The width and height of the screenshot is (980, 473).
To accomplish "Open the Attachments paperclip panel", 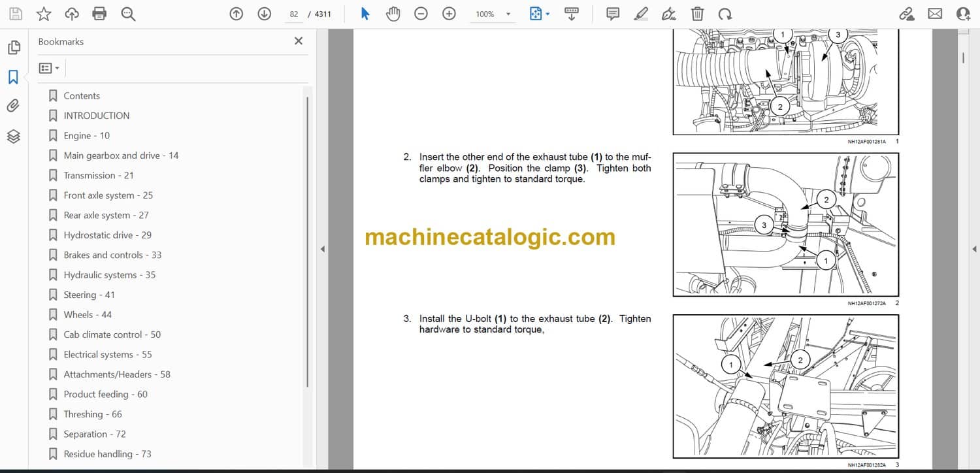I will (13, 106).
